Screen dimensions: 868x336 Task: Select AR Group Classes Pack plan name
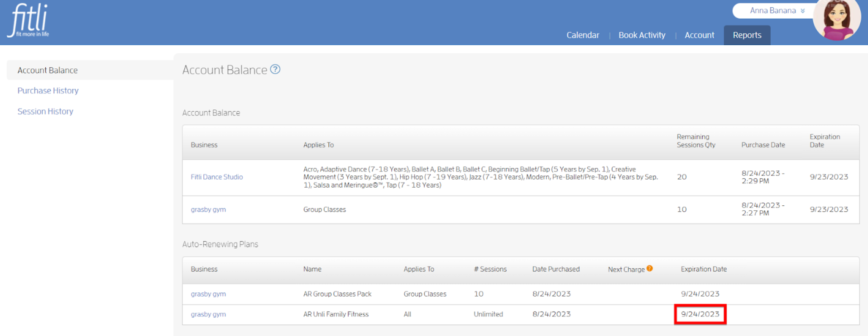(x=337, y=294)
